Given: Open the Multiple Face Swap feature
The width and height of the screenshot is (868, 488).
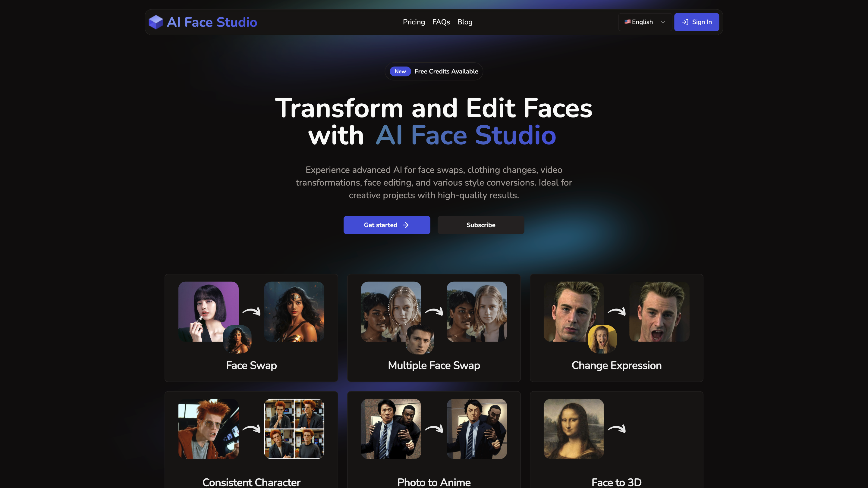Looking at the screenshot, I should click(434, 328).
